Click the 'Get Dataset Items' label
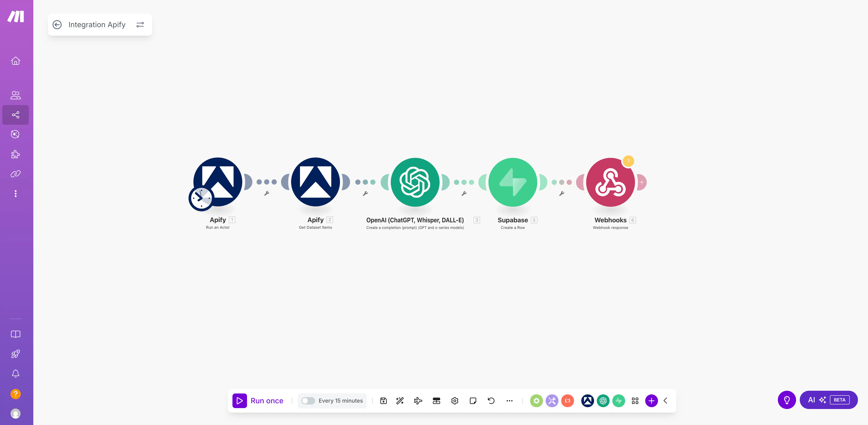Image resolution: width=868 pixels, height=425 pixels. [x=315, y=228]
